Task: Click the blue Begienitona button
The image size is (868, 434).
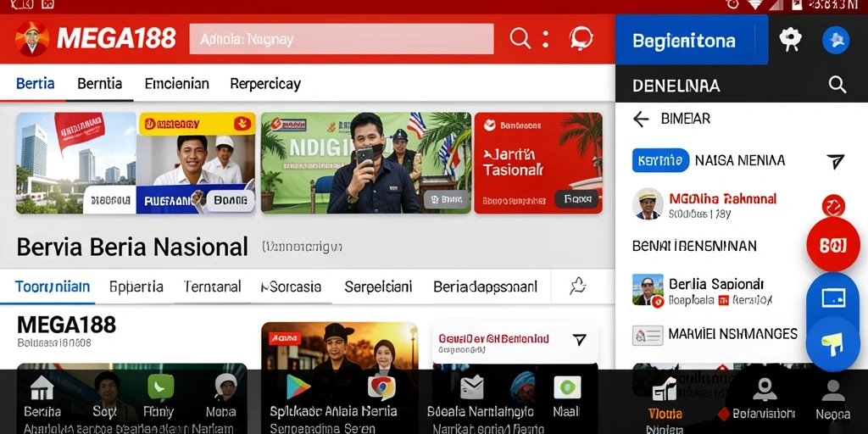Action: tap(692, 40)
